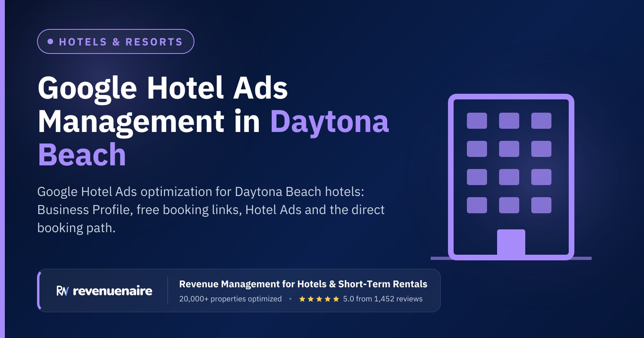Image resolution: width=644 pixels, height=338 pixels.
Task: Click the hotel building door
Action: click(511, 243)
